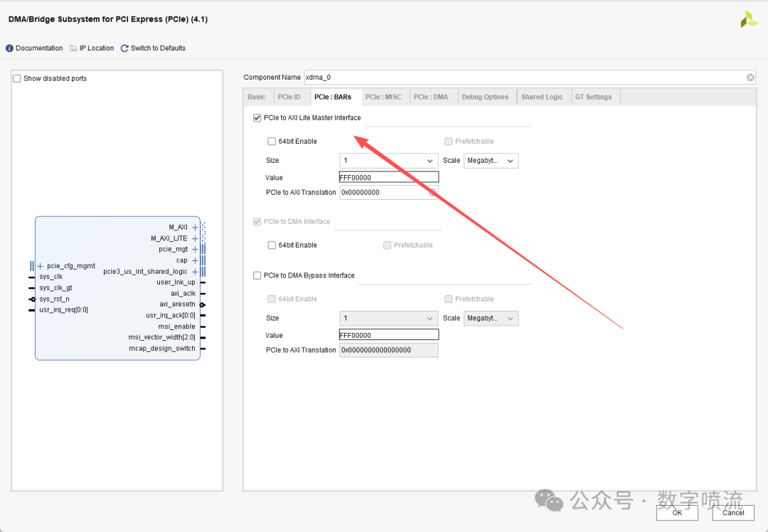Click the OK button

click(x=678, y=513)
